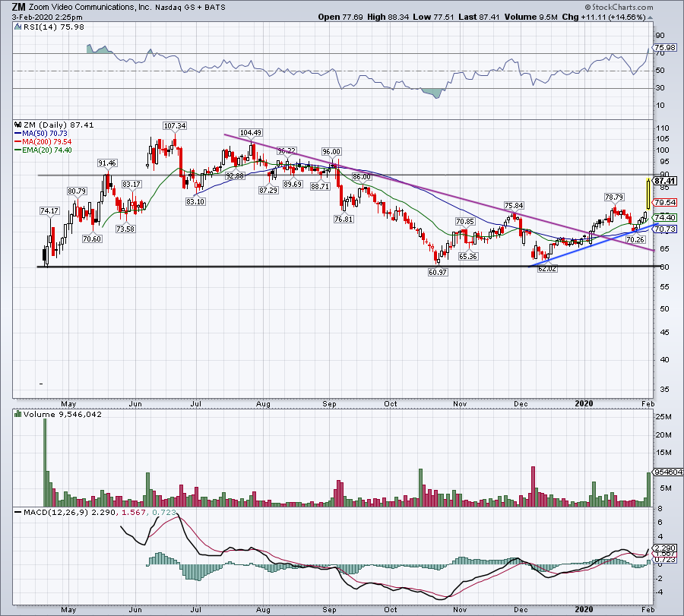Click the purple descending trendline
Image resolution: width=684 pixels, height=616 pixels.
[x=439, y=193]
